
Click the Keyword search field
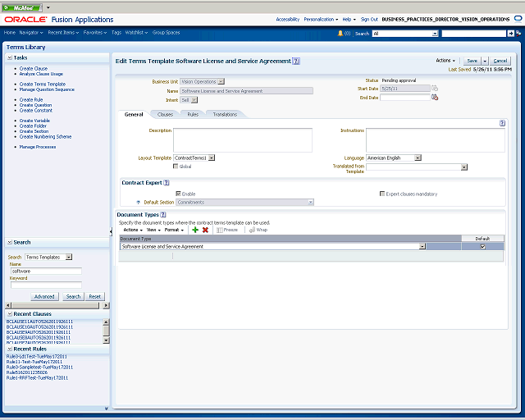coord(46,285)
